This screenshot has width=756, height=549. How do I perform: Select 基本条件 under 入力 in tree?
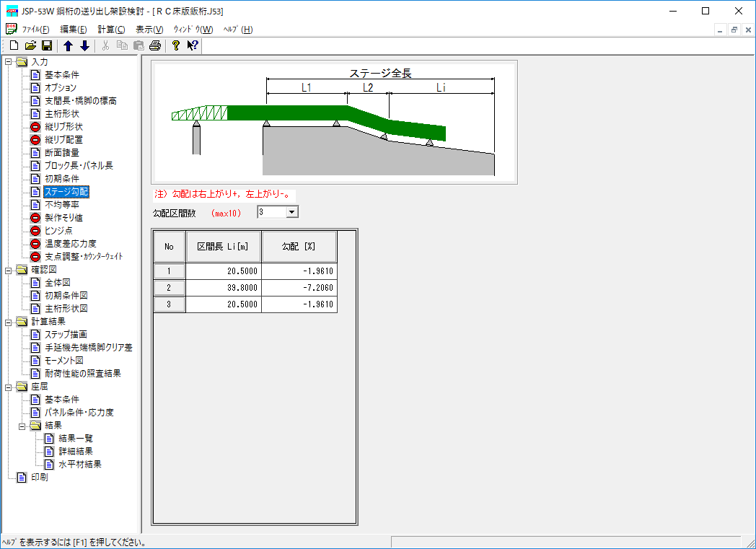click(x=61, y=75)
